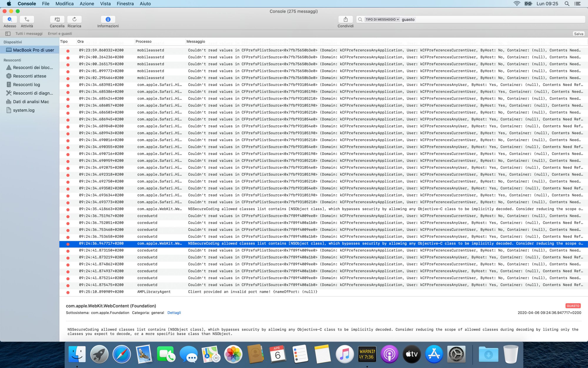Select Resoconti log in sidebar
The height and width of the screenshot is (368, 588).
[23, 84]
